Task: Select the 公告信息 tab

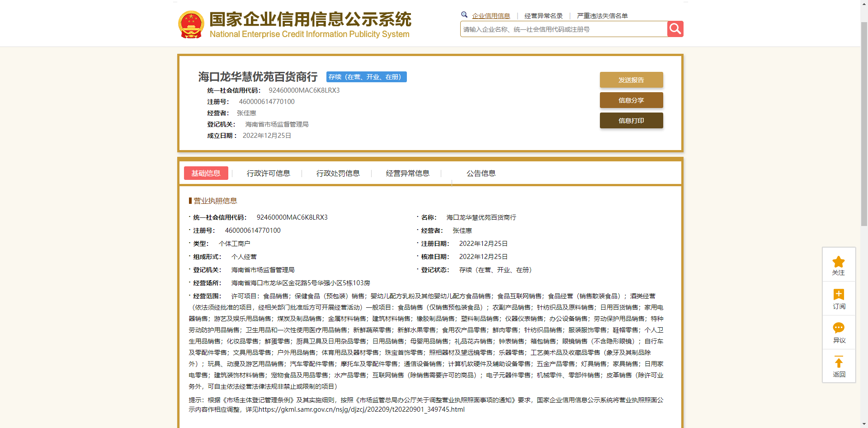Action: tap(481, 173)
